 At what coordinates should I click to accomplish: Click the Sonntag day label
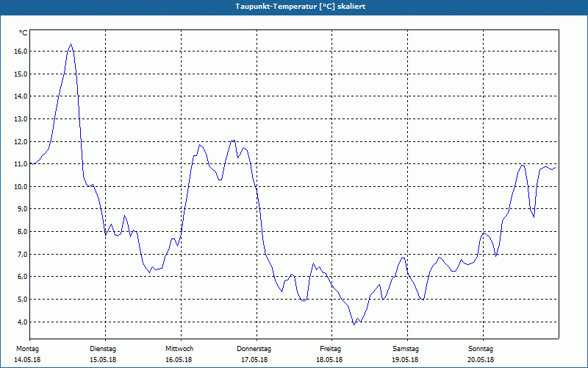click(x=481, y=349)
